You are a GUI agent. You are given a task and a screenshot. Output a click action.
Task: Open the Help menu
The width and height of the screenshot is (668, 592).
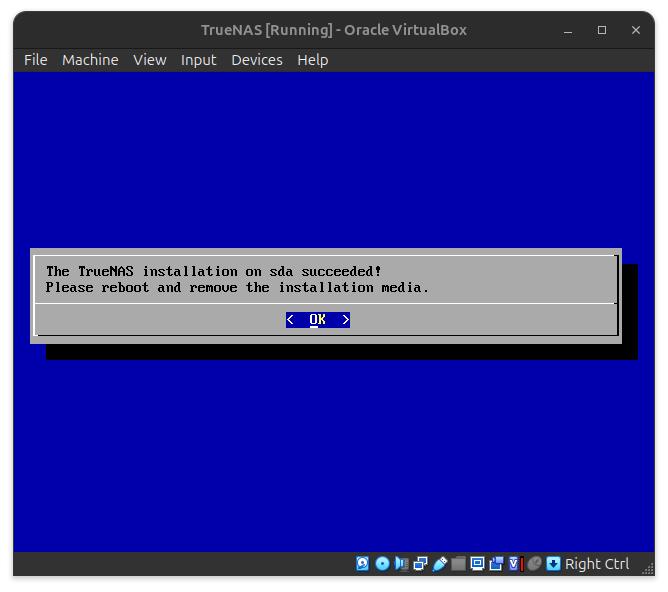click(x=312, y=60)
